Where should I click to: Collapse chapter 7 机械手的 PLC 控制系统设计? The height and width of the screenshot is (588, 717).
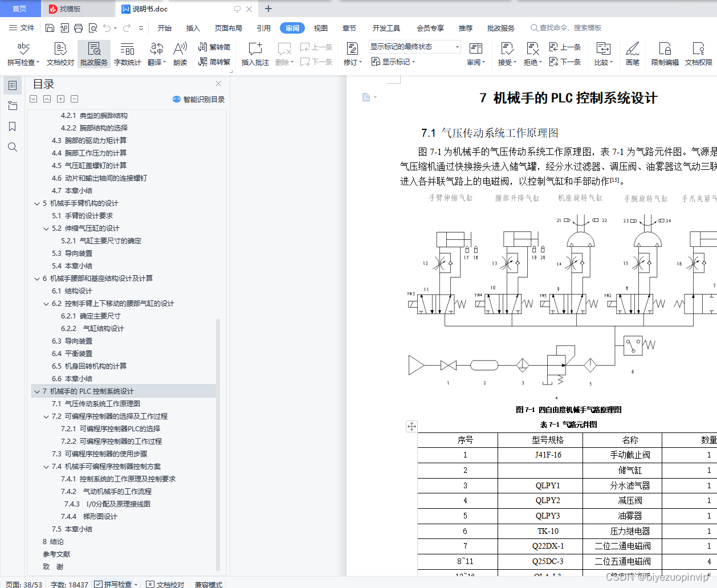37,391
